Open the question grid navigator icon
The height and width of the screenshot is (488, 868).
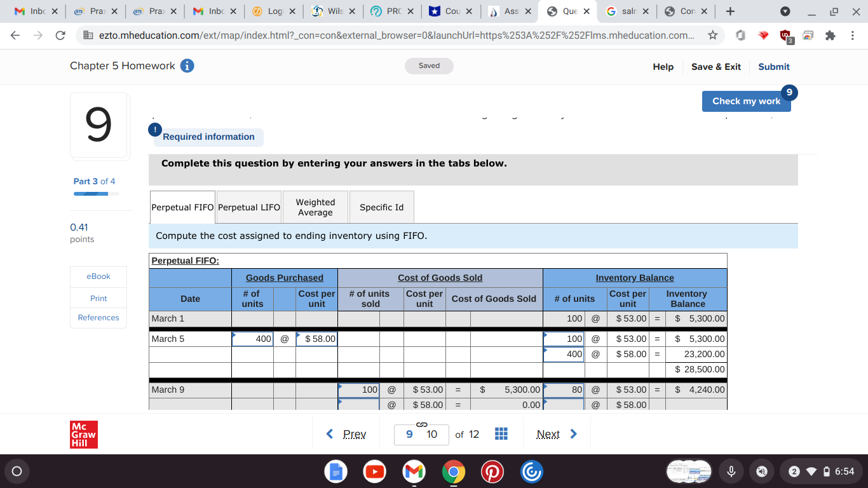(501, 434)
